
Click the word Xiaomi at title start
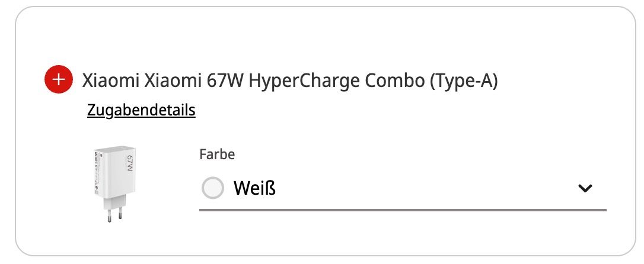(x=110, y=80)
